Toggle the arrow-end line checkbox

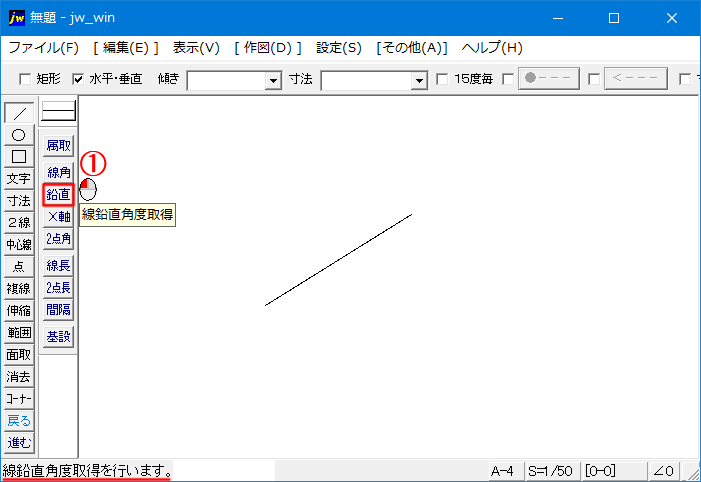594,79
